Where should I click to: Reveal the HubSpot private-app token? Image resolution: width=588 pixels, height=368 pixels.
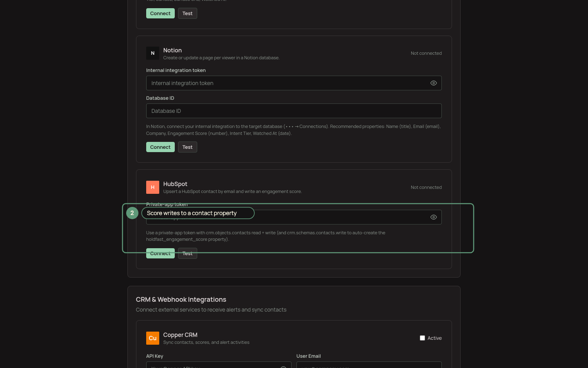coord(434,217)
